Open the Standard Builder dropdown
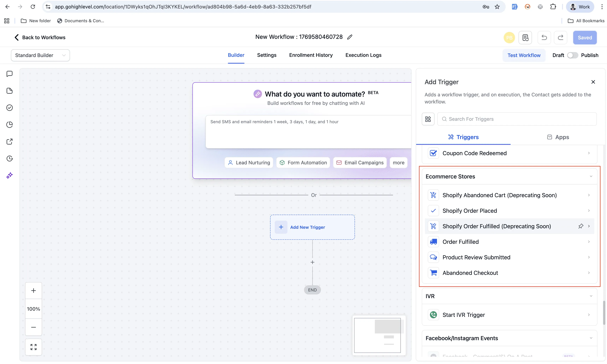 (x=40, y=55)
